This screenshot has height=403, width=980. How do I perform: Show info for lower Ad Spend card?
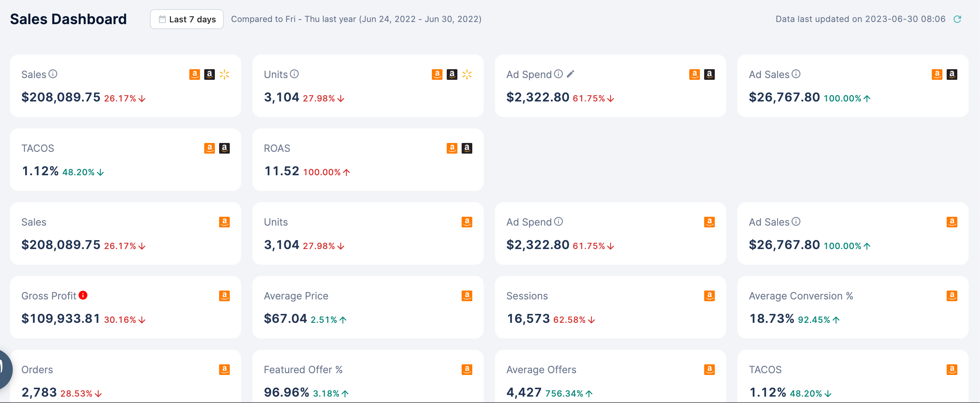coord(558,221)
